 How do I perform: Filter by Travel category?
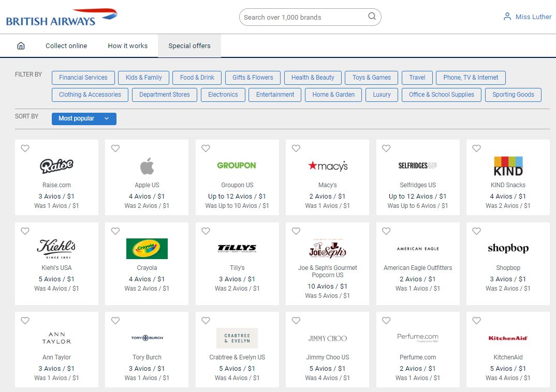coord(417,78)
